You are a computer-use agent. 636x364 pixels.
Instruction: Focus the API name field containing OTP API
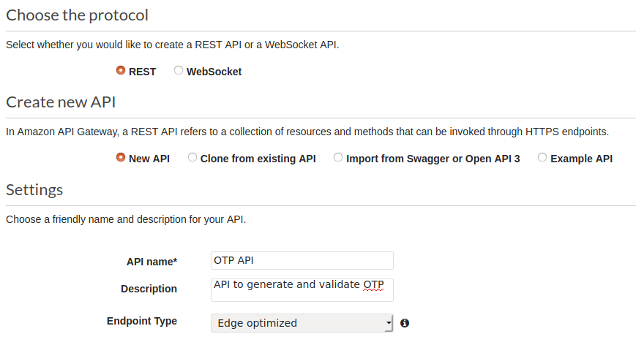point(302,260)
